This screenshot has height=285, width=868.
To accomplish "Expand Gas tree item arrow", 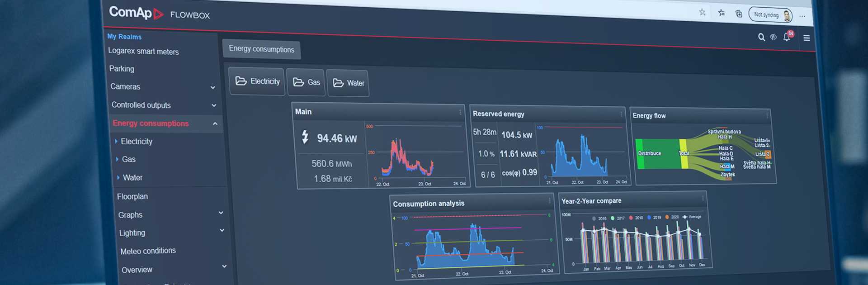I will click(x=117, y=159).
